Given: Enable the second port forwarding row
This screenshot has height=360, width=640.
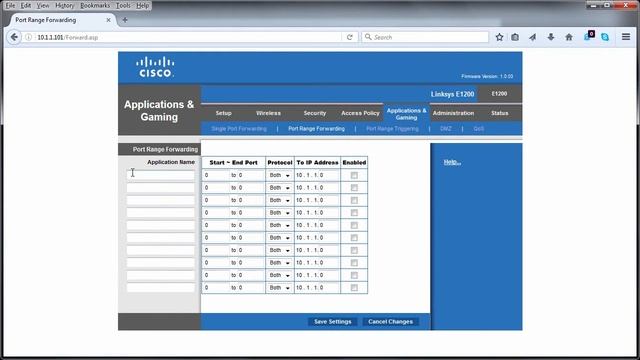Looking at the screenshot, I should pyautogui.click(x=354, y=188).
